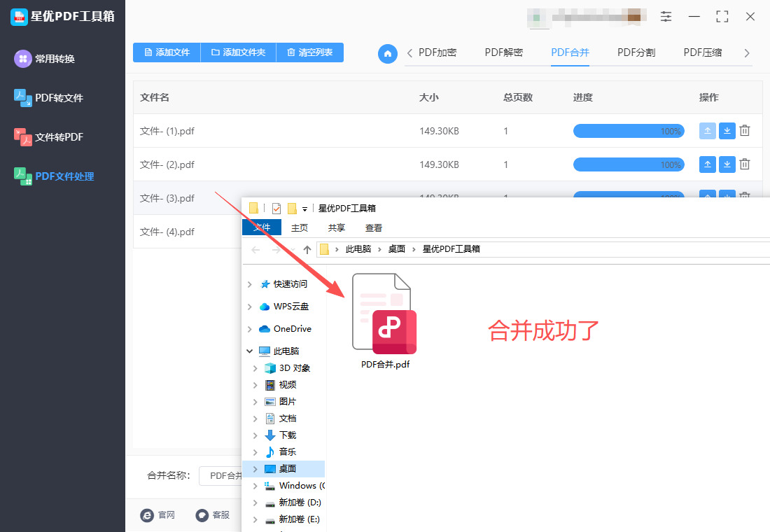Select 新加卷 (E:) drive

299,519
